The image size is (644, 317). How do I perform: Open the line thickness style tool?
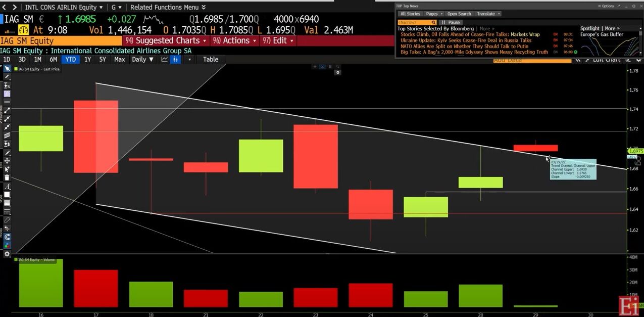[7, 202]
